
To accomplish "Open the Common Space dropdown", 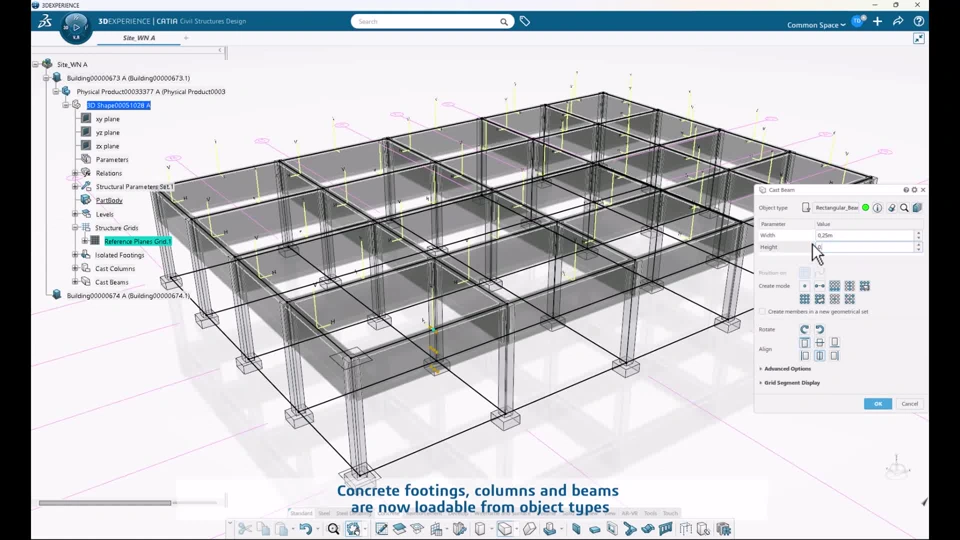I will 816,25.
